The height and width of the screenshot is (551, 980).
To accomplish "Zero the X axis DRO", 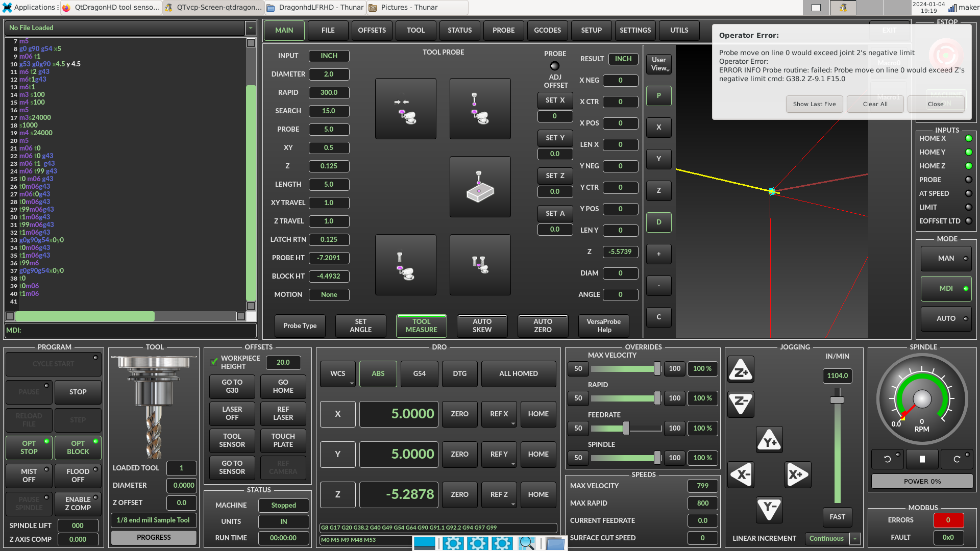I will click(459, 414).
